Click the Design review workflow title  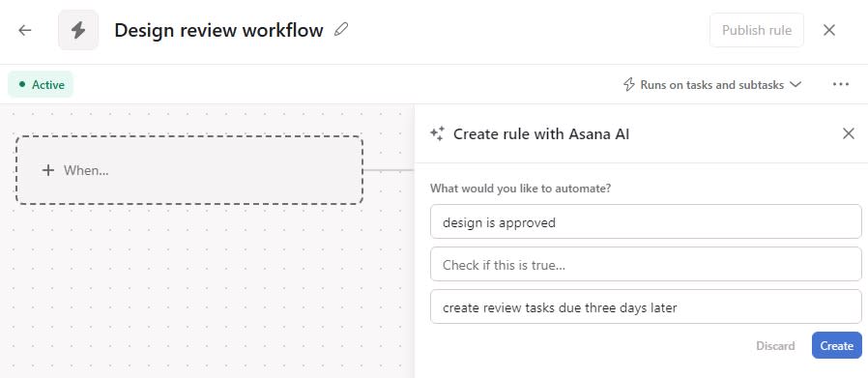tap(218, 30)
